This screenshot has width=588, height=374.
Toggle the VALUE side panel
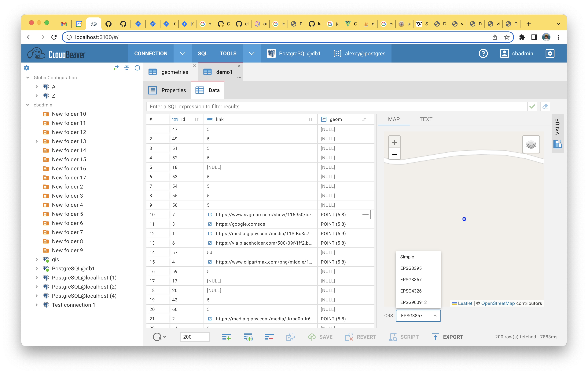pyautogui.click(x=557, y=127)
